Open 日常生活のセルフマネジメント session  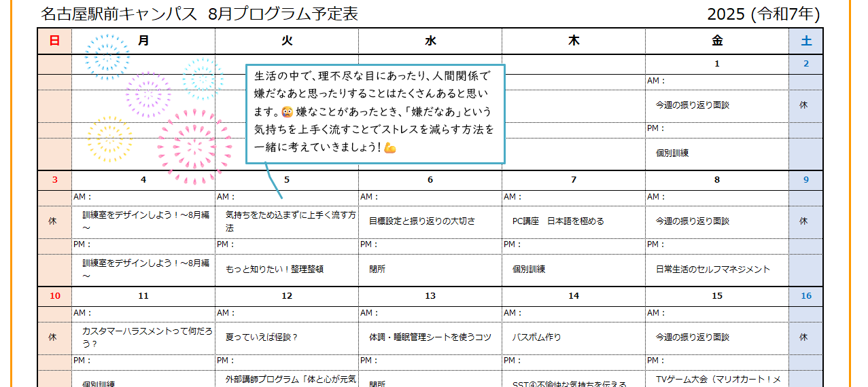tap(712, 270)
